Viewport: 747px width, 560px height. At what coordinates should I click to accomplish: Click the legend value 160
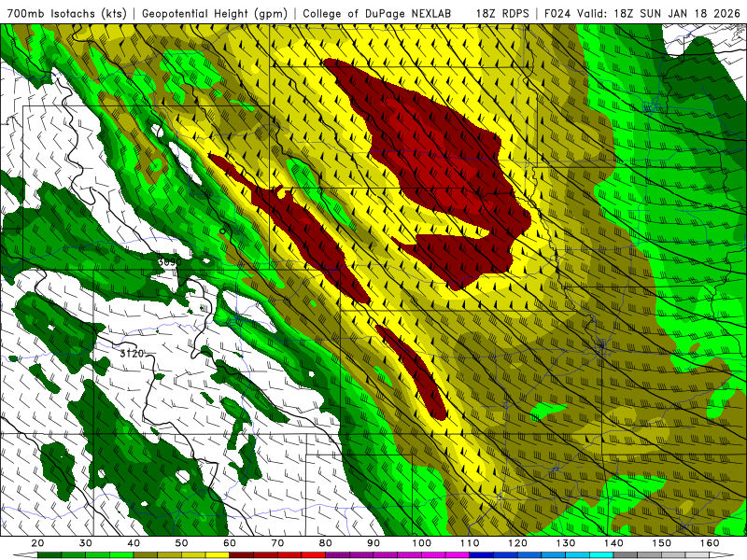[x=710, y=543]
